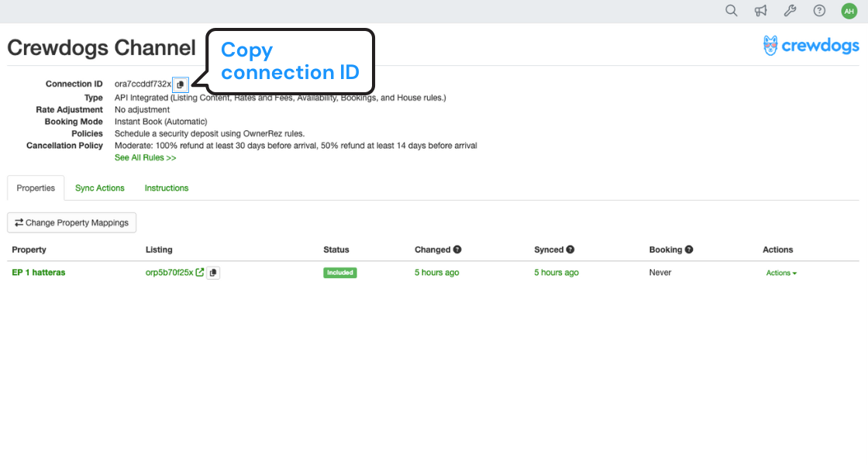Copy the listing ID orp5b70f25x

click(213, 273)
